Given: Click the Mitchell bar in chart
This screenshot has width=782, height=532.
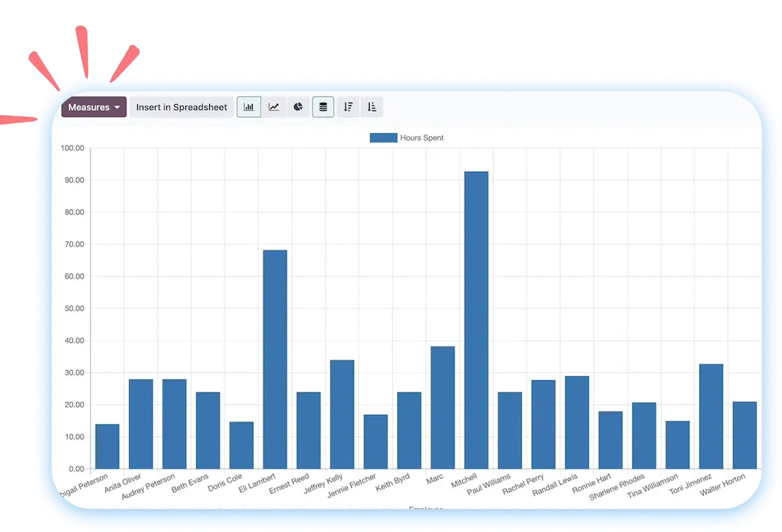Looking at the screenshot, I should 476,320.
